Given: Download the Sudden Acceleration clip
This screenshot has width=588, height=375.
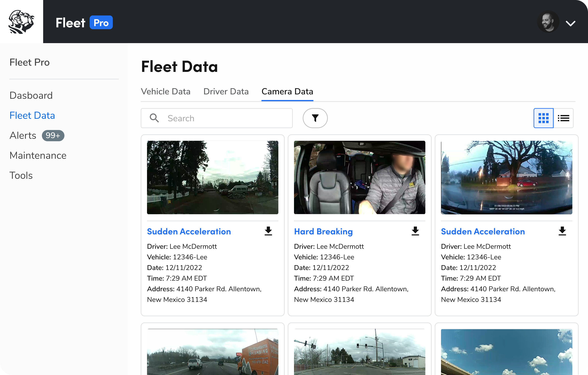Looking at the screenshot, I should [x=268, y=231].
